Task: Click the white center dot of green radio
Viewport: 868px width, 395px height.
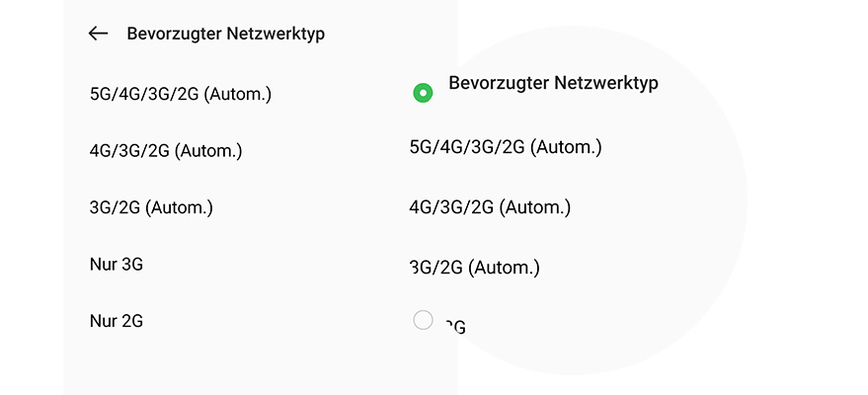Action: tap(423, 93)
